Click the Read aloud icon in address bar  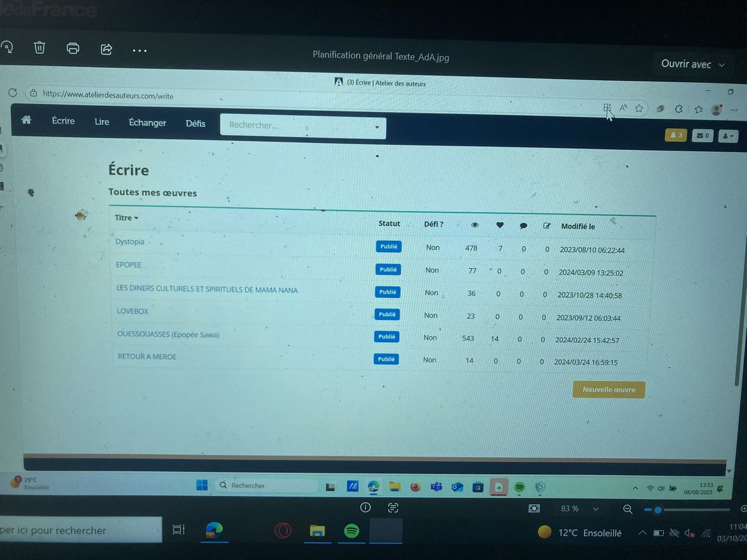click(x=623, y=108)
